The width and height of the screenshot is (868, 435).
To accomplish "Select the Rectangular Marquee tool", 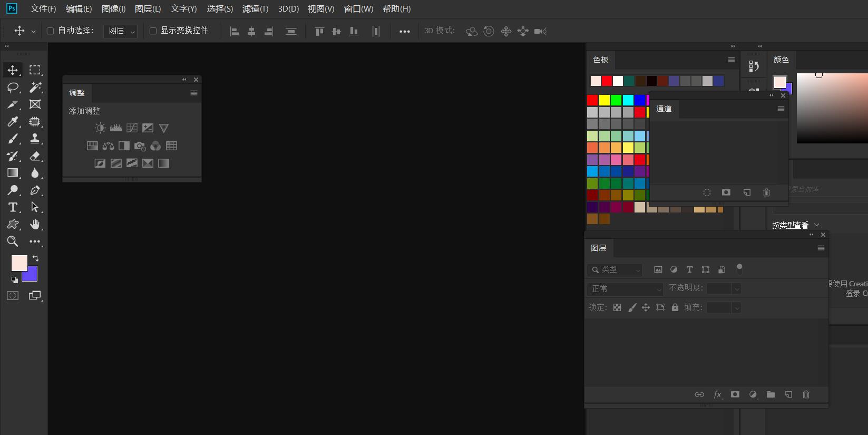I will click(35, 70).
